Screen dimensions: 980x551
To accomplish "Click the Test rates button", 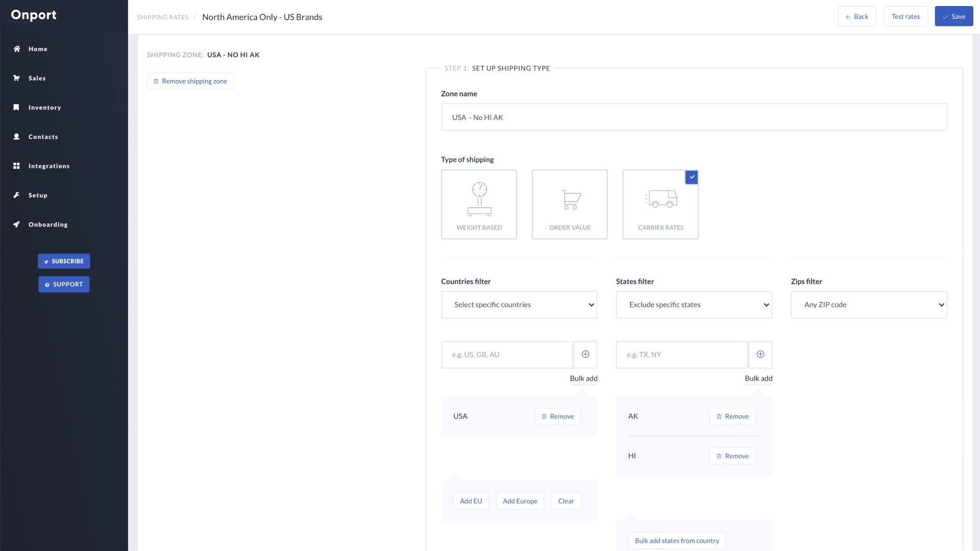I will (x=905, y=16).
